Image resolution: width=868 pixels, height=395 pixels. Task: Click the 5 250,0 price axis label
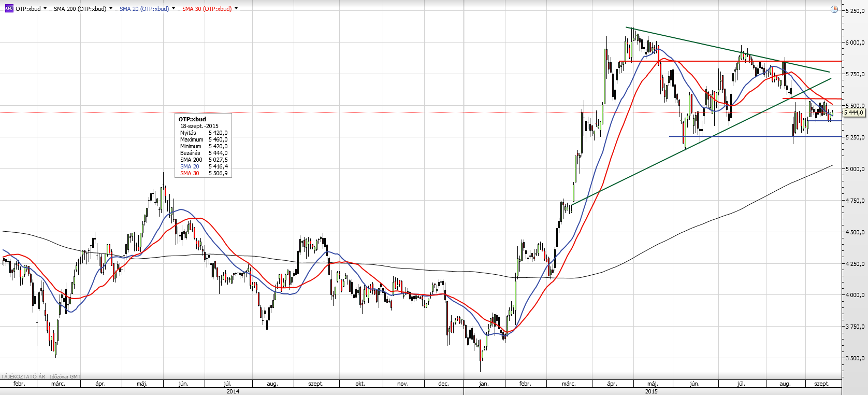point(855,137)
